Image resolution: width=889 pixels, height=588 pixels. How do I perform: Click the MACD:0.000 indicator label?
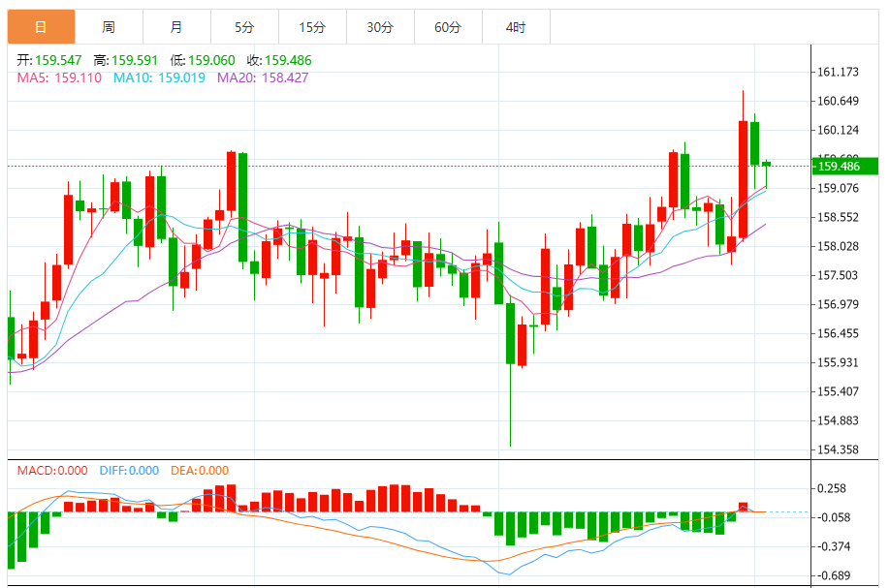pyautogui.click(x=52, y=471)
